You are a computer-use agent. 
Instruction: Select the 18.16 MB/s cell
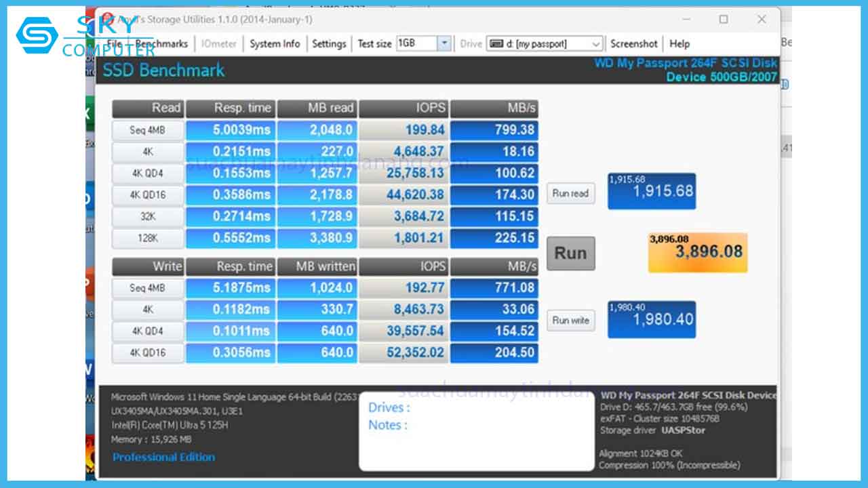(494, 151)
